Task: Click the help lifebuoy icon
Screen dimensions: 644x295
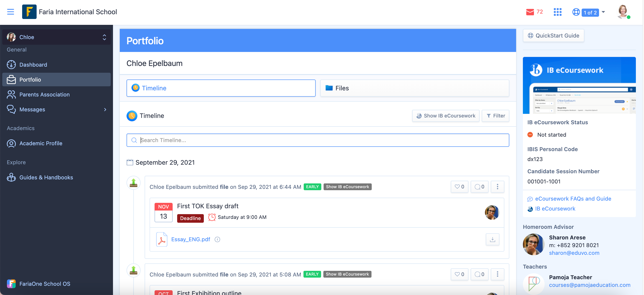Action: tap(576, 12)
